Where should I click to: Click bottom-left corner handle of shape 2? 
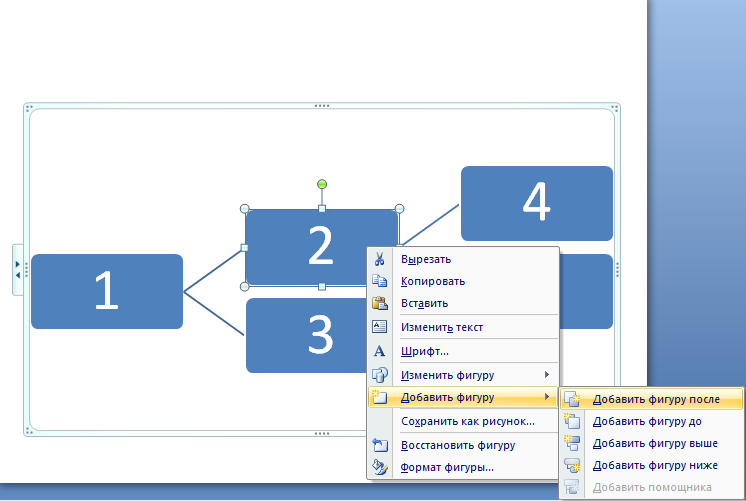[x=245, y=286]
